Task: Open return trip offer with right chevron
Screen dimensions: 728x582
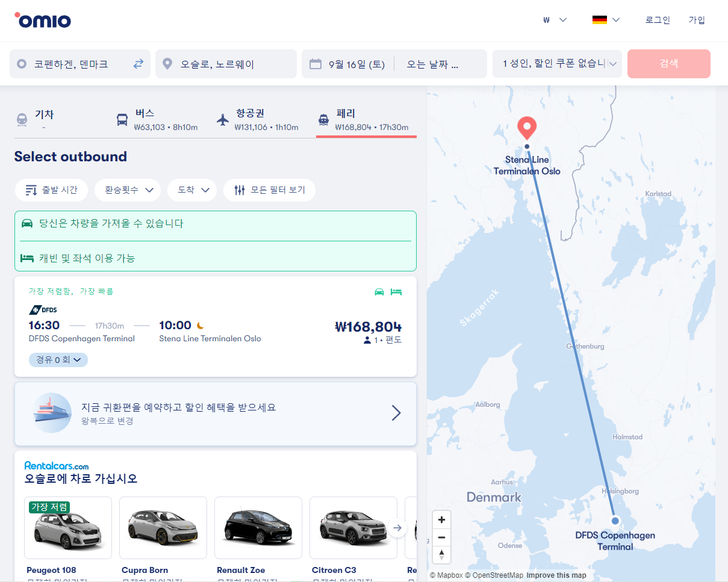Action: pos(396,413)
